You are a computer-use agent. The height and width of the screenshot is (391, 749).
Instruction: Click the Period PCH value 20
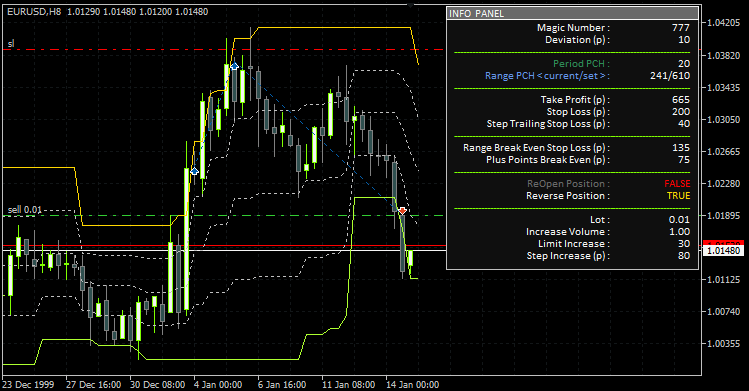pos(684,63)
